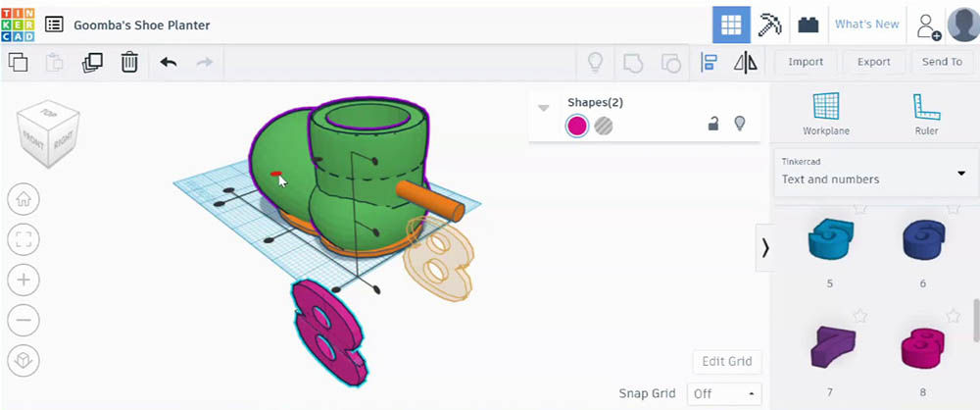Delete selection with the trash icon

(x=129, y=62)
